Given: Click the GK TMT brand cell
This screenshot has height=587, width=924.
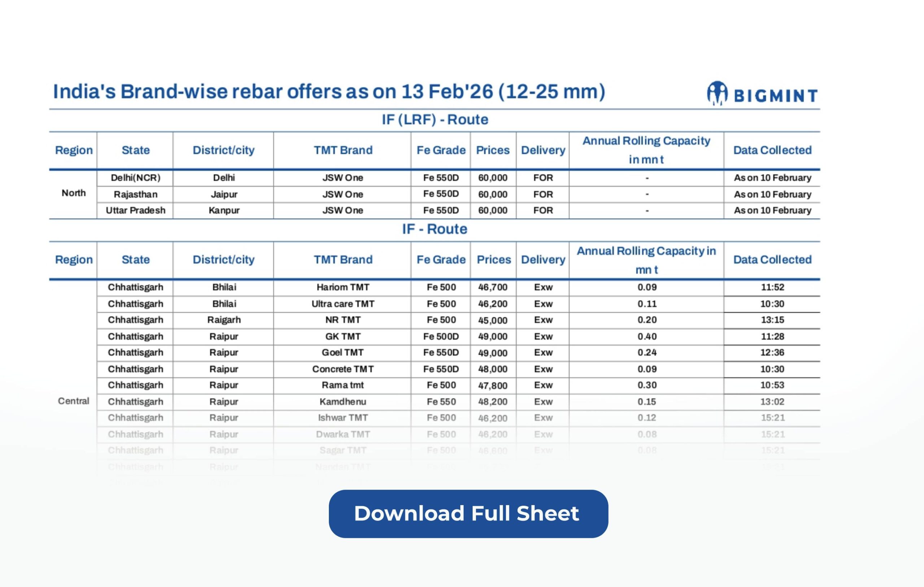Looking at the screenshot, I should point(342,336).
